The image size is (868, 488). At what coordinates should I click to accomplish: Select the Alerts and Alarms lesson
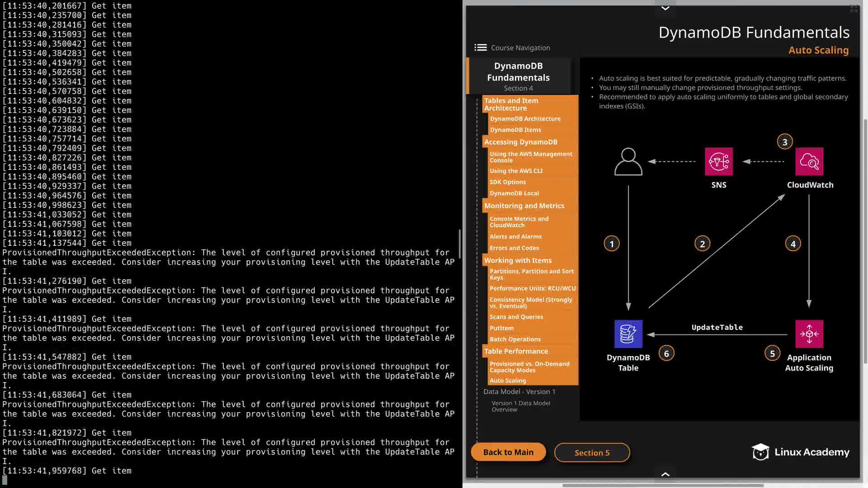tap(515, 236)
